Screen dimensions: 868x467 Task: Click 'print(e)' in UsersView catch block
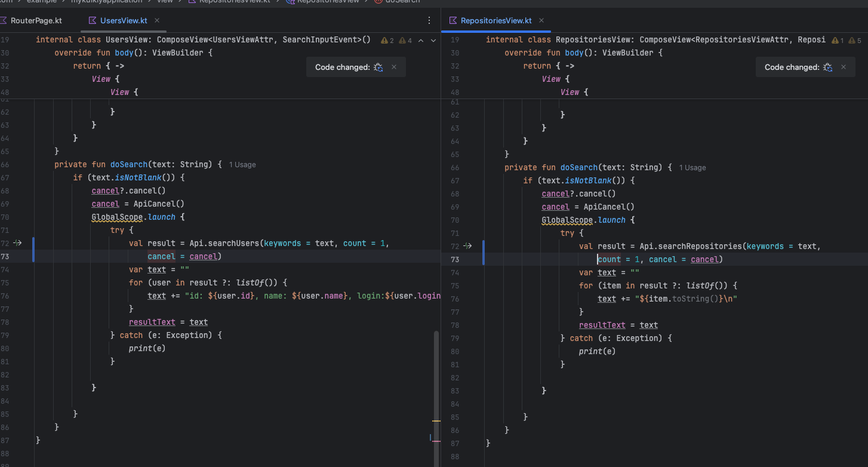pyautogui.click(x=147, y=348)
